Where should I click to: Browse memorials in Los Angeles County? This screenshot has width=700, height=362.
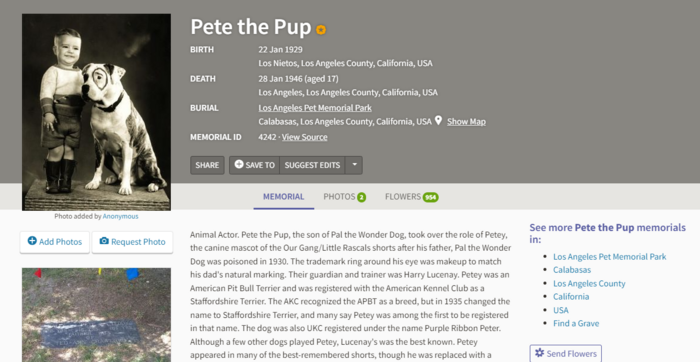[x=589, y=283]
